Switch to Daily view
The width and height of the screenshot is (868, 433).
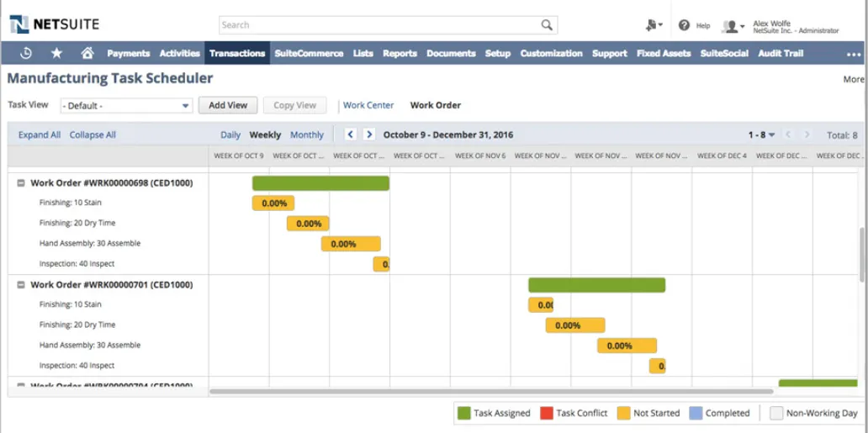[230, 135]
